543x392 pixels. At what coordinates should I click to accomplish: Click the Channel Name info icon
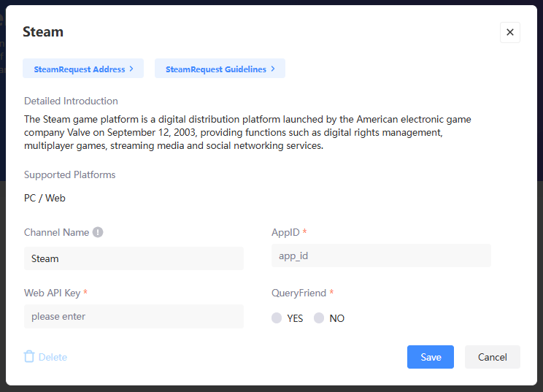click(98, 232)
